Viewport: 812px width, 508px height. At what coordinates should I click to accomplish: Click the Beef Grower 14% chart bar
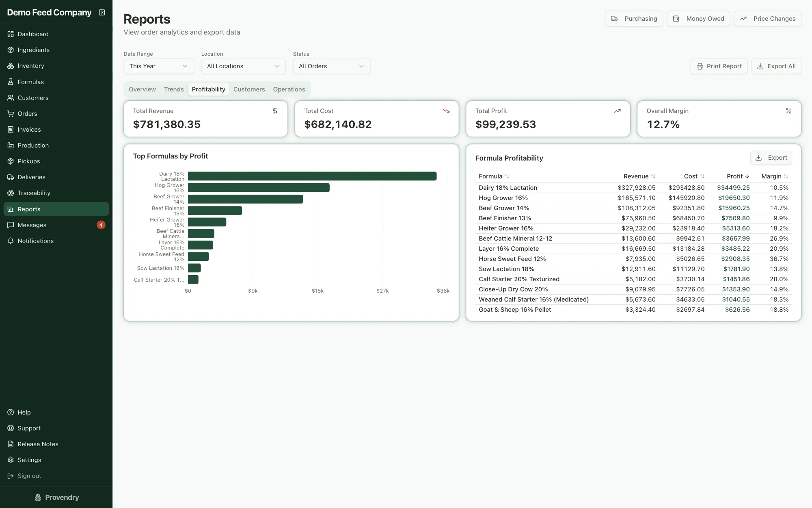[245, 199]
